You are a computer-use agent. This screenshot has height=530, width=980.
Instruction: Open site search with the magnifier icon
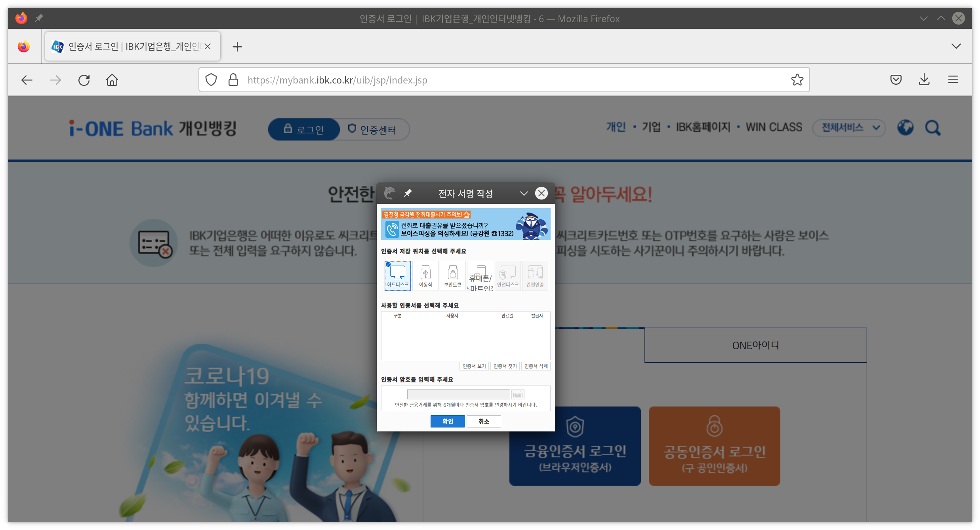(933, 127)
